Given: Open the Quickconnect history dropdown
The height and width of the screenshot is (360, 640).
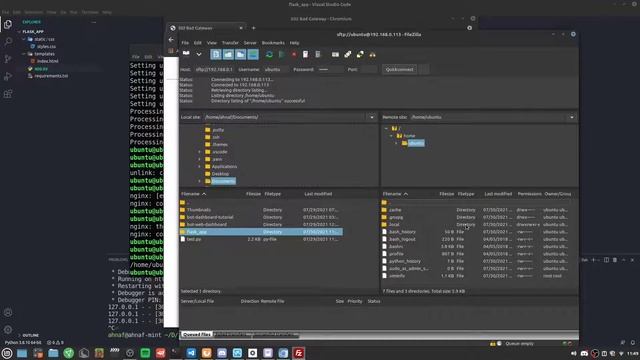Looking at the screenshot, I should [424, 69].
